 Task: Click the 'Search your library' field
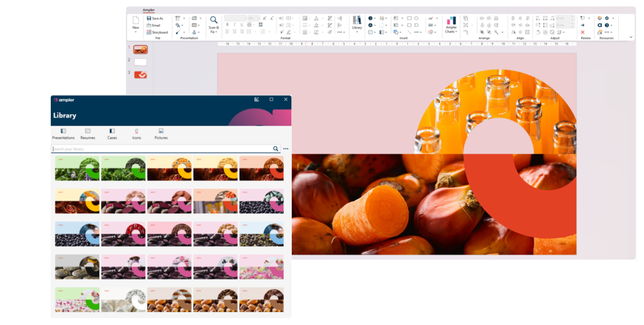(160, 149)
